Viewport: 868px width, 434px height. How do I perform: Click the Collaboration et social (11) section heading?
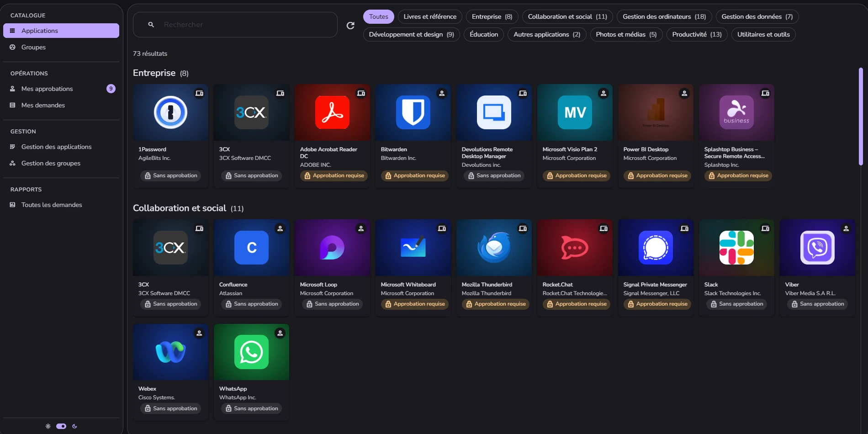click(188, 208)
